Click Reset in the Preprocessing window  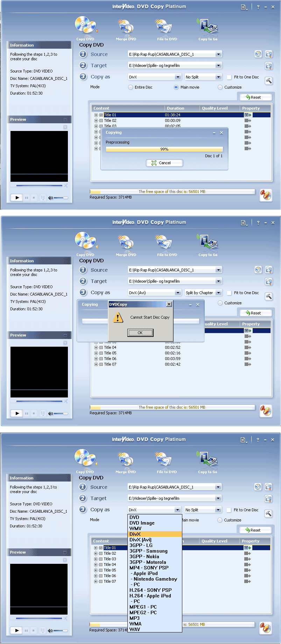pyautogui.click(x=256, y=97)
